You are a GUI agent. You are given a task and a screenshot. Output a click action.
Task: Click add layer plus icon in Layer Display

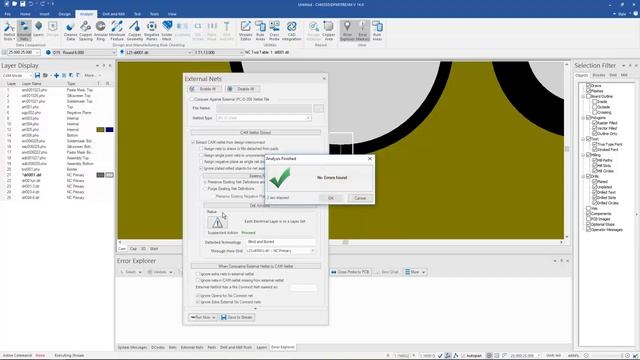point(56,76)
